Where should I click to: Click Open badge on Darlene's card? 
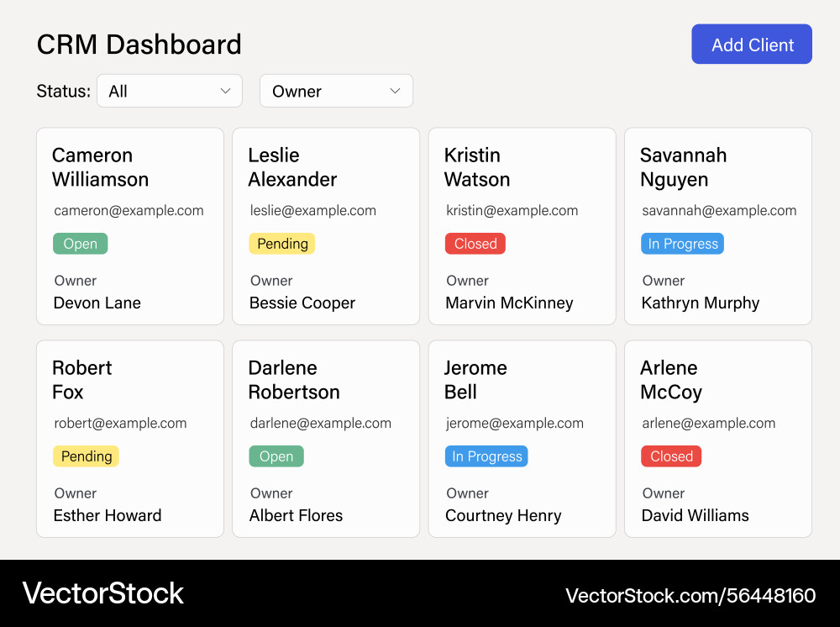tap(276, 456)
